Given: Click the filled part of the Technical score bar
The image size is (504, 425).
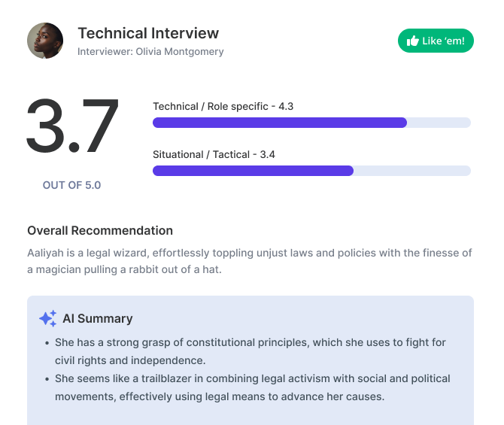Looking at the screenshot, I should (x=279, y=123).
